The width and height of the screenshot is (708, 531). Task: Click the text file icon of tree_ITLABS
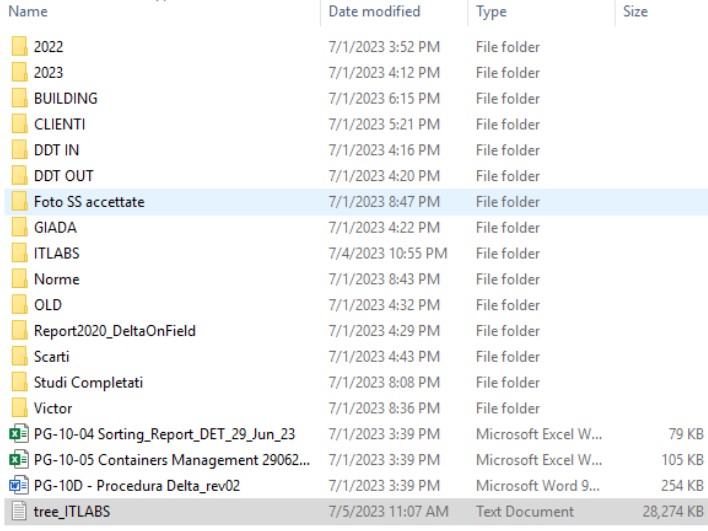pos(18,512)
